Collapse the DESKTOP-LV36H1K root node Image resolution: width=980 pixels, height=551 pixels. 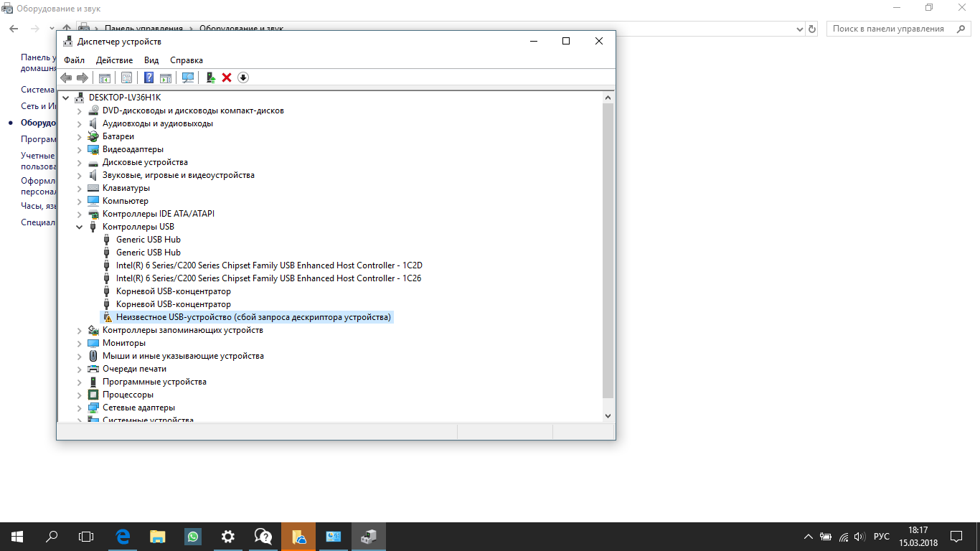(x=66, y=98)
